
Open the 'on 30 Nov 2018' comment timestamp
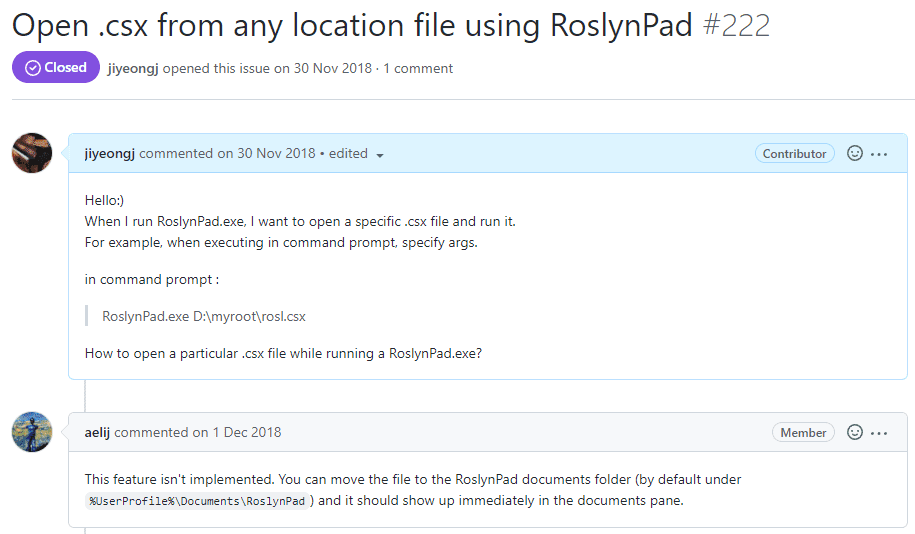tap(267, 153)
